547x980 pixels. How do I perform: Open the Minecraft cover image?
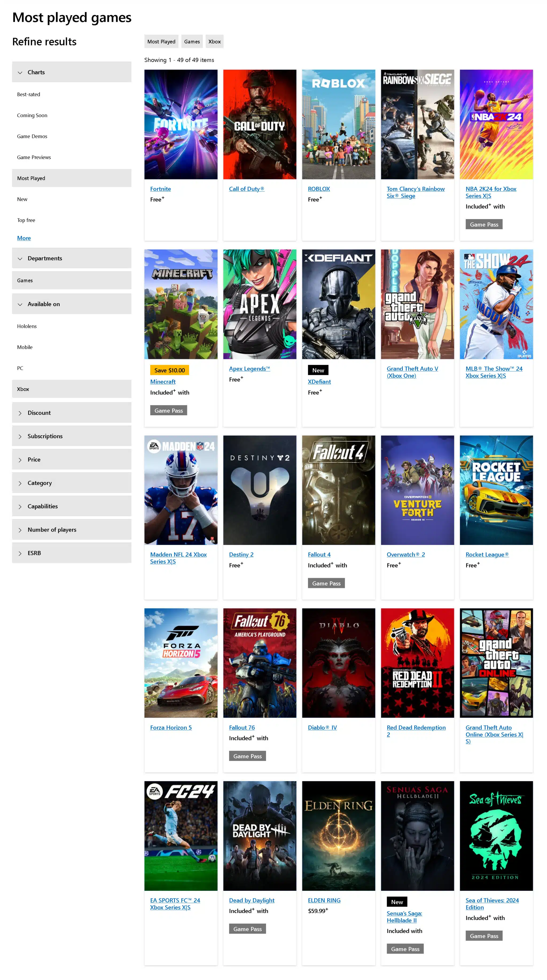coord(181,304)
